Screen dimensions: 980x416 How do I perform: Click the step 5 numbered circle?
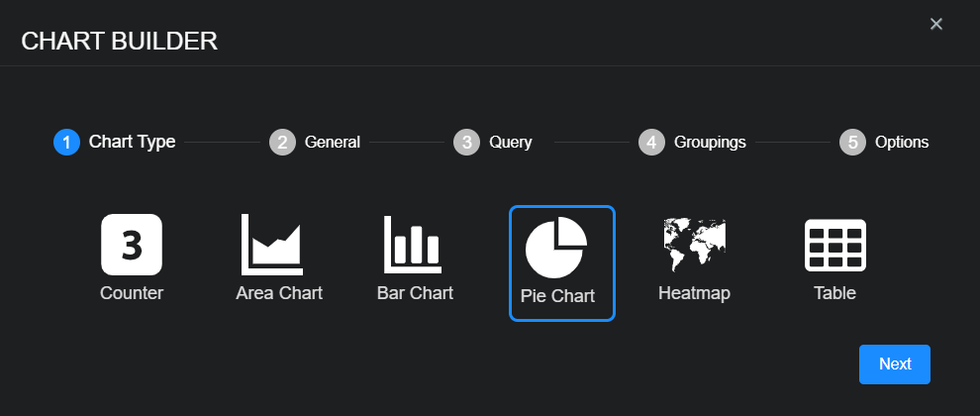(x=852, y=142)
